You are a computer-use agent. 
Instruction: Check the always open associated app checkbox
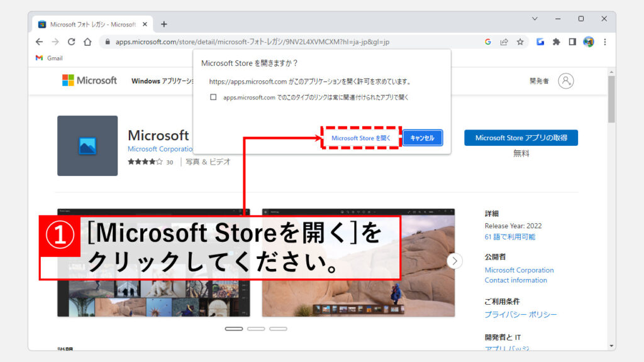tap(213, 97)
